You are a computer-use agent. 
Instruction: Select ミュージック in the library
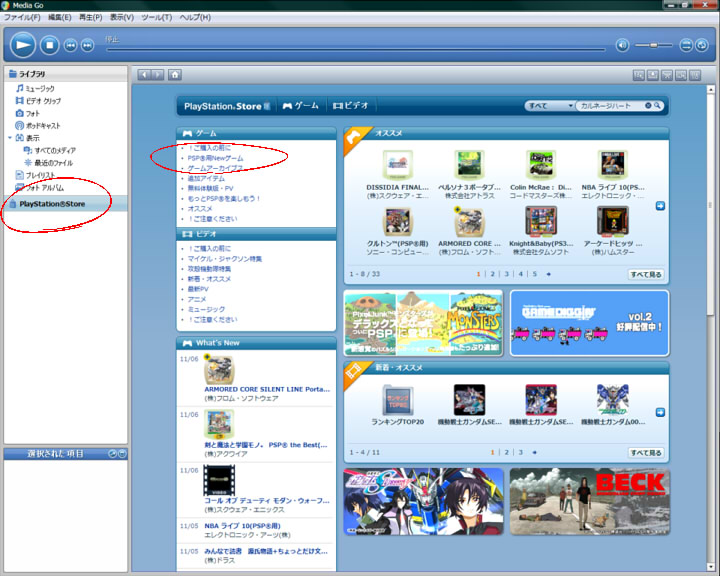[x=35, y=88]
